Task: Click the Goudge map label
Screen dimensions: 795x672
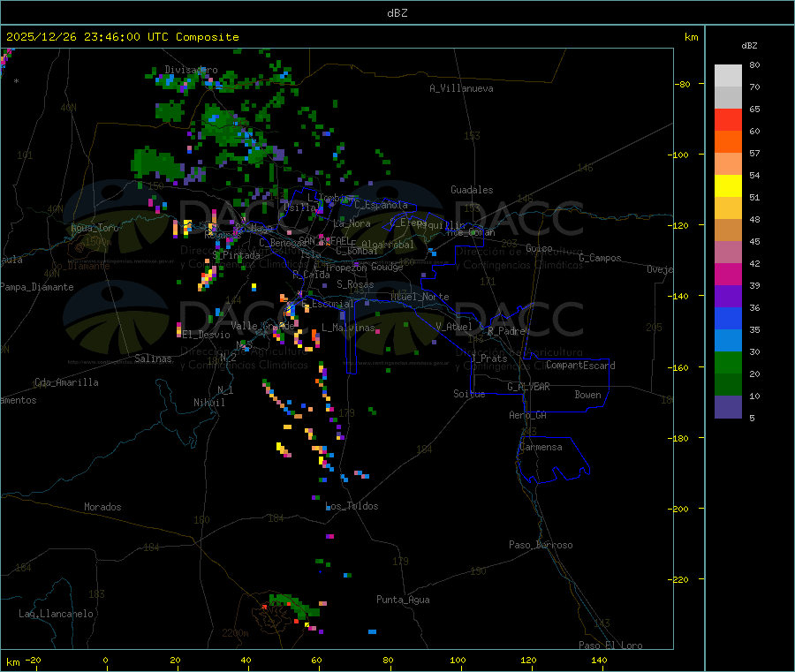Action: point(388,267)
